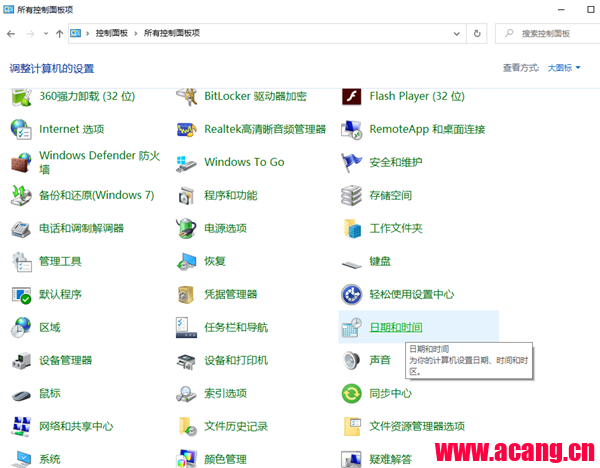Open the 颜色管理 text link
This screenshot has height=468, width=600.
pos(225,459)
